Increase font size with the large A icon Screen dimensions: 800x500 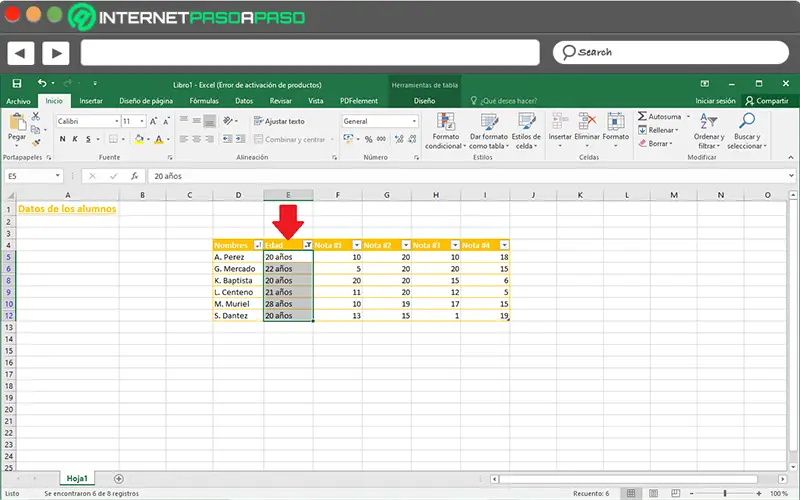pyautogui.click(x=153, y=121)
